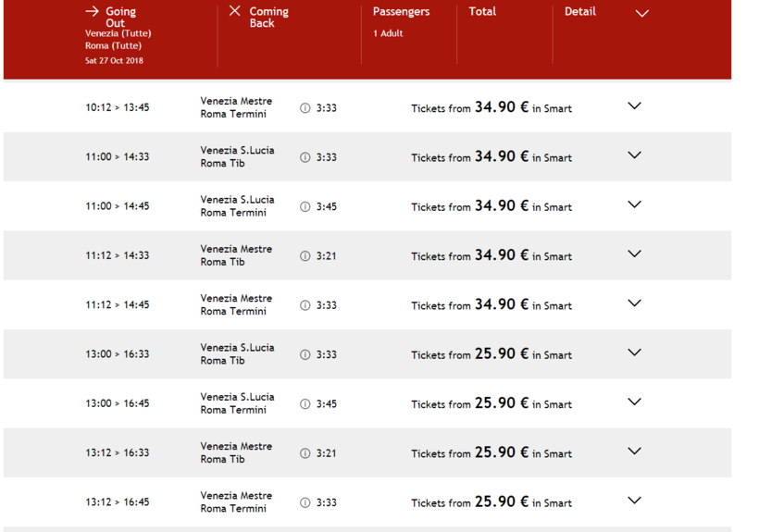Click info icon for 13:00 > 16:45 train
Screen dimensions: 759x532
305,404
